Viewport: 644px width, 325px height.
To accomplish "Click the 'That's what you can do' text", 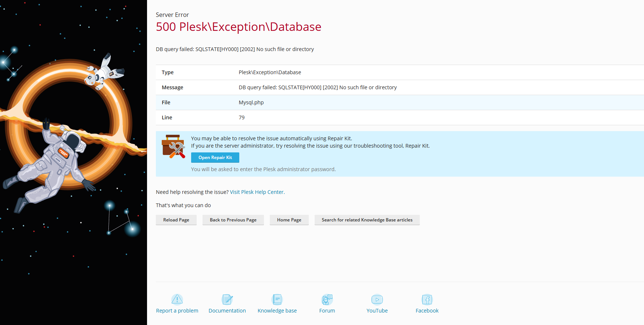I will pos(183,205).
